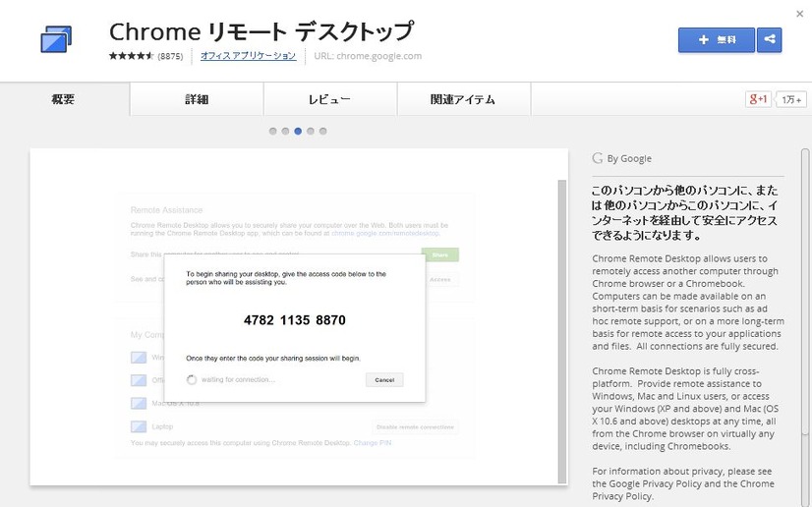
Task: Click the URL: chrome.google.com text
Action: (x=368, y=56)
